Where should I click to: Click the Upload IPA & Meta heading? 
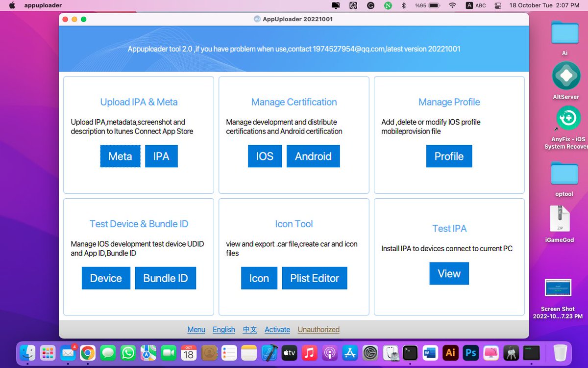pos(139,102)
